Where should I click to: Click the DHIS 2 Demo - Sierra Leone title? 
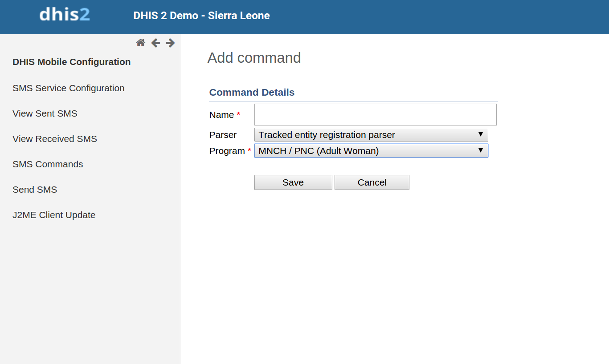pos(201,16)
